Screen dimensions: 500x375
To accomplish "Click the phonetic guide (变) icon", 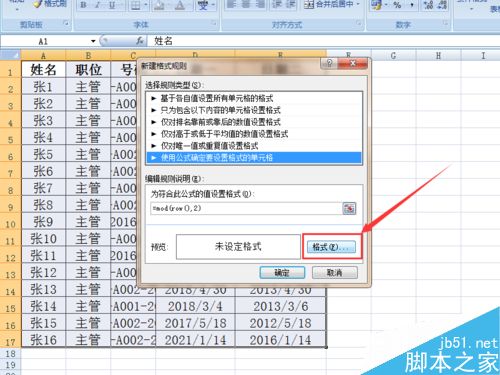I will click(202, 5).
